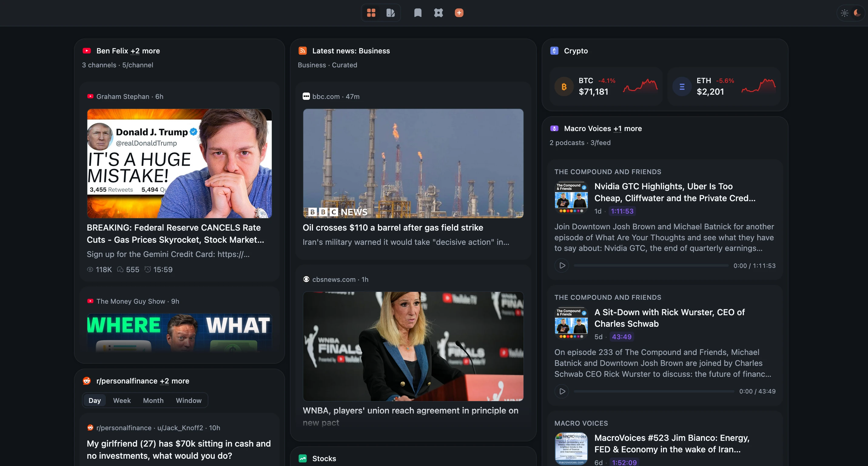Viewport: 868px width, 466px height.
Task: Click the BTC price card
Action: coord(606,86)
